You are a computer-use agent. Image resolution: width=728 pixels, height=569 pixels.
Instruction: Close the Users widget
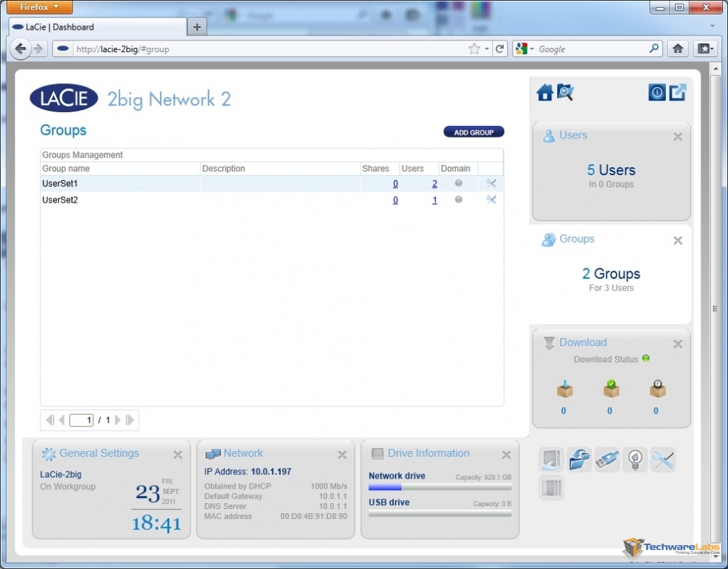[x=678, y=137]
